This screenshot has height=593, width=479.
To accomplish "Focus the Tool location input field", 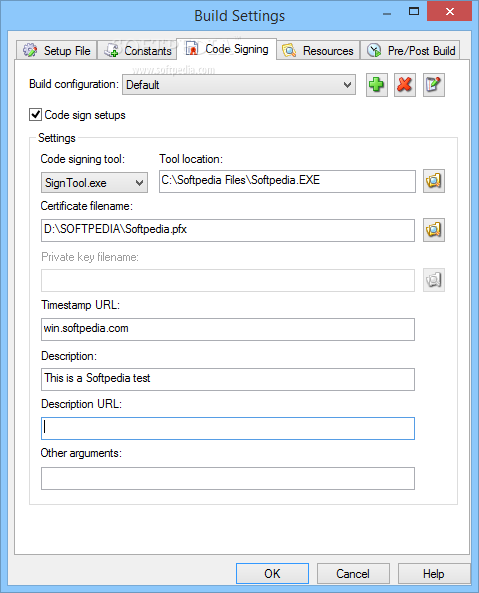I will 287,181.
